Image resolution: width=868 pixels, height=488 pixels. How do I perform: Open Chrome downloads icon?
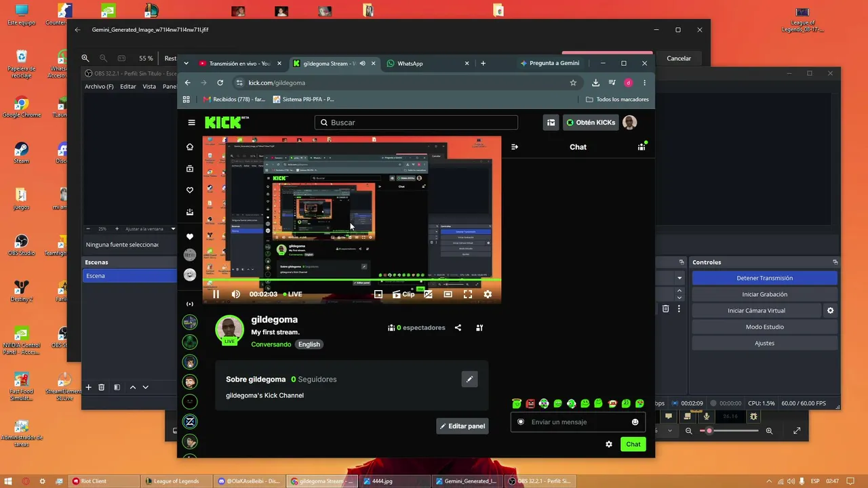click(595, 83)
